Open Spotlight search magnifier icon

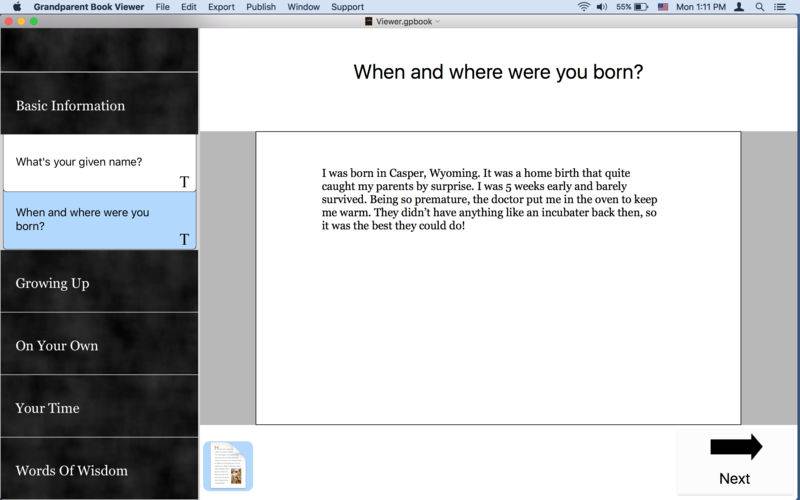pyautogui.click(x=760, y=7)
